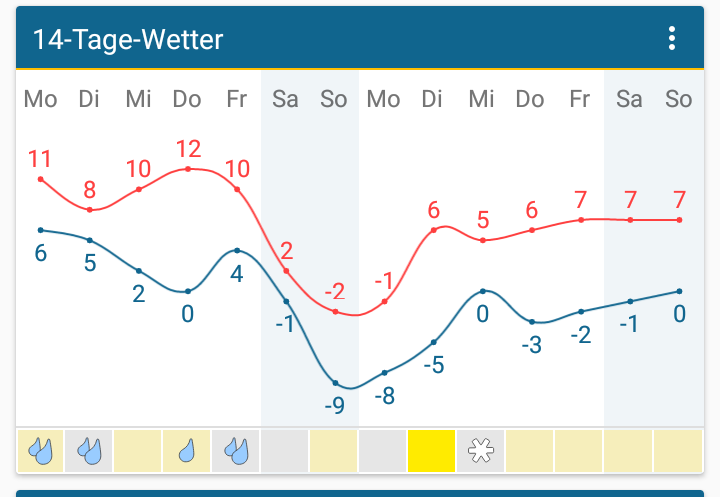
Task: Click the second "Mi" day label
Action: pyautogui.click(x=481, y=99)
